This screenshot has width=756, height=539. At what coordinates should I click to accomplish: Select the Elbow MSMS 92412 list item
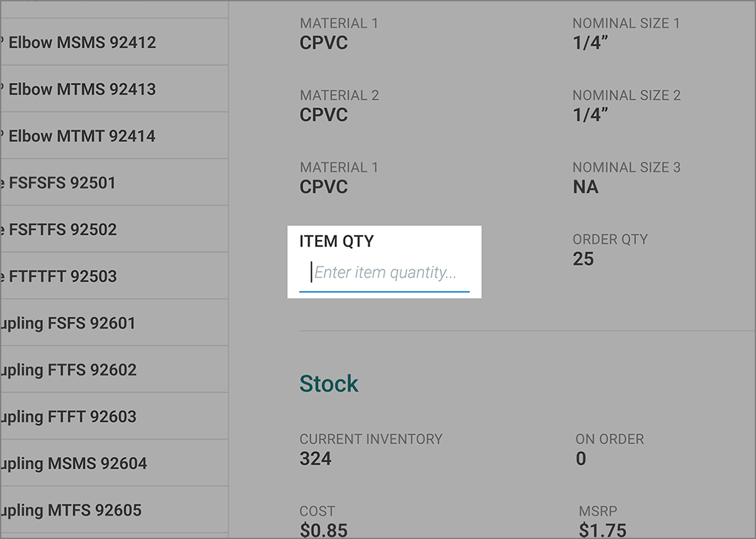click(x=114, y=42)
